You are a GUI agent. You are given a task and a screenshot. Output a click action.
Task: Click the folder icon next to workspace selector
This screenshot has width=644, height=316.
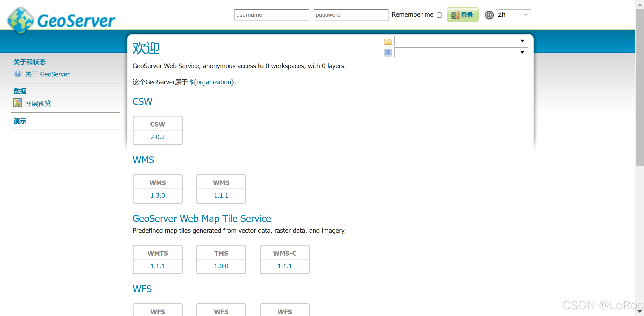pos(388,42)
